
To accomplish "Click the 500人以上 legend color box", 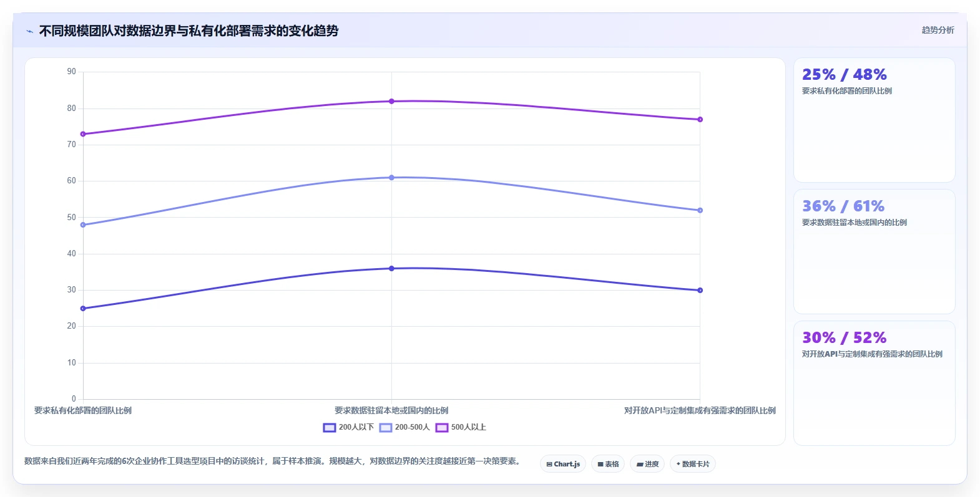I will 442,427.
